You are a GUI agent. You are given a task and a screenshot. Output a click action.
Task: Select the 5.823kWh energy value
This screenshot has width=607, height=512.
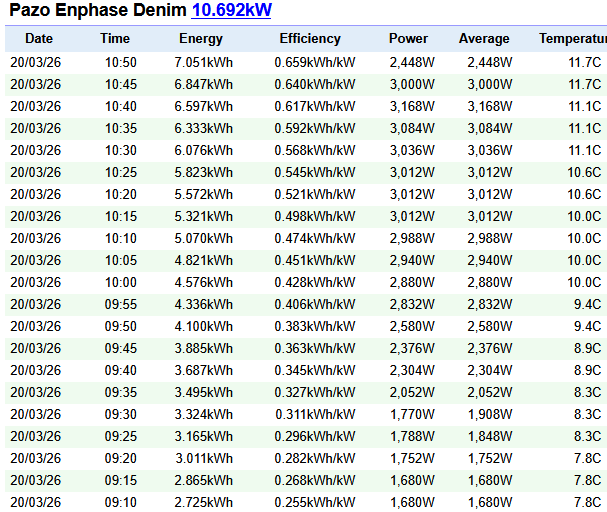204,172
